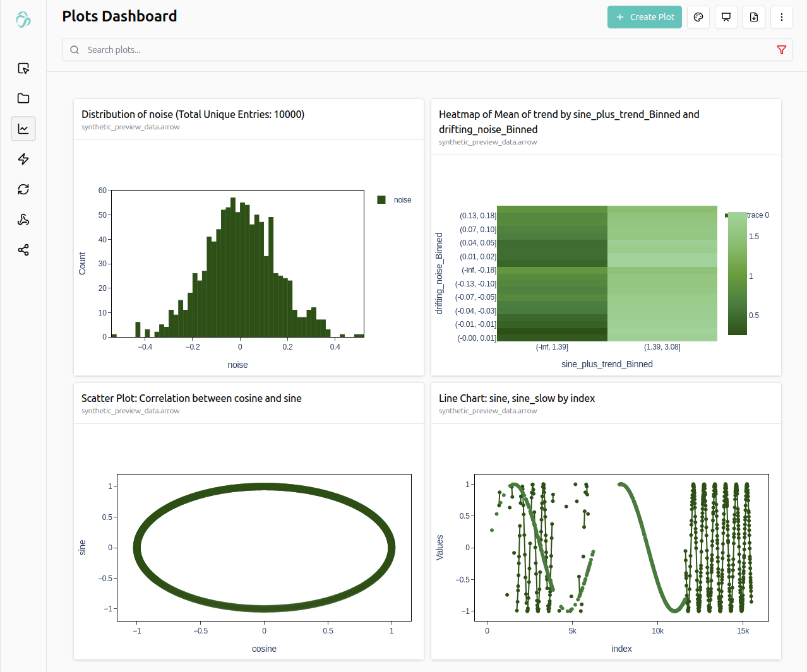Click the share nodes sidebar icon
This screenshot has width=807, height=672.
pyautogui.click(x=23, y=250)
